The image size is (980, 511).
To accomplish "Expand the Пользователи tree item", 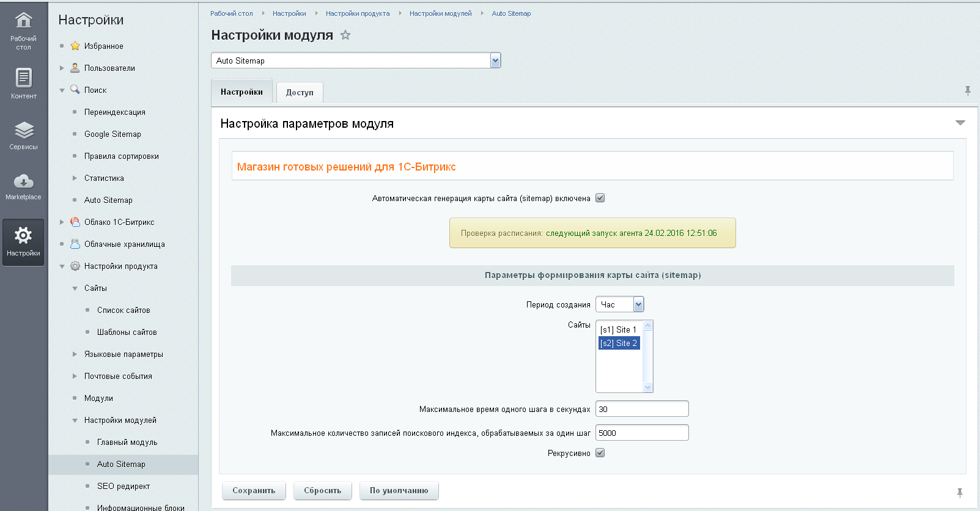I will pos(62,68).
